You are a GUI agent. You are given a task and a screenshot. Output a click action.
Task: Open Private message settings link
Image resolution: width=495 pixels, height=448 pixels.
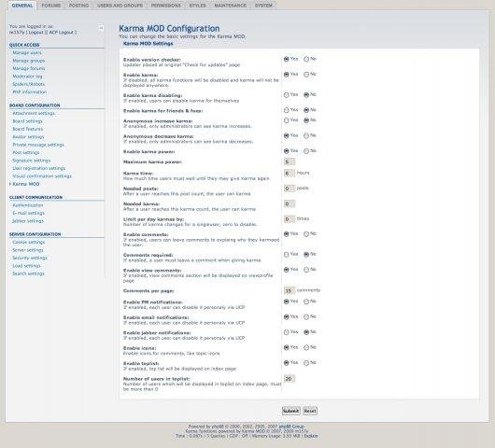(x=38, y=145)
